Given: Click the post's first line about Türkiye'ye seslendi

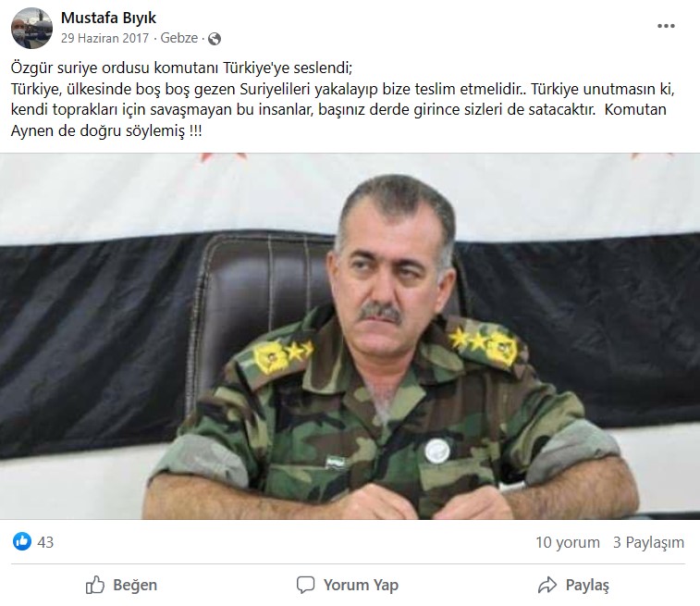Looking at the screenshot, I should point(181,68).
